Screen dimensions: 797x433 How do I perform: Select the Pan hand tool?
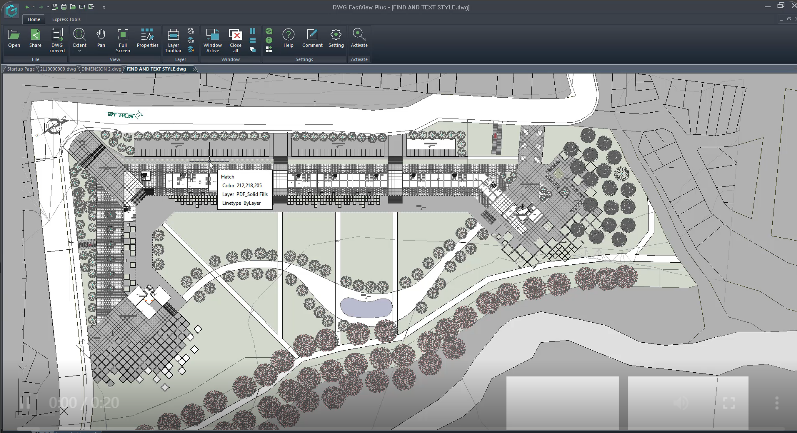[101, 38]
